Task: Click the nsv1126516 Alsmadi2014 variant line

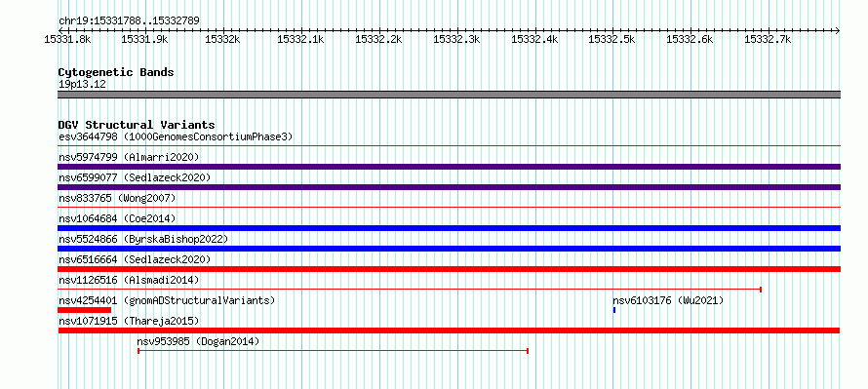Action: pos(411,290)
